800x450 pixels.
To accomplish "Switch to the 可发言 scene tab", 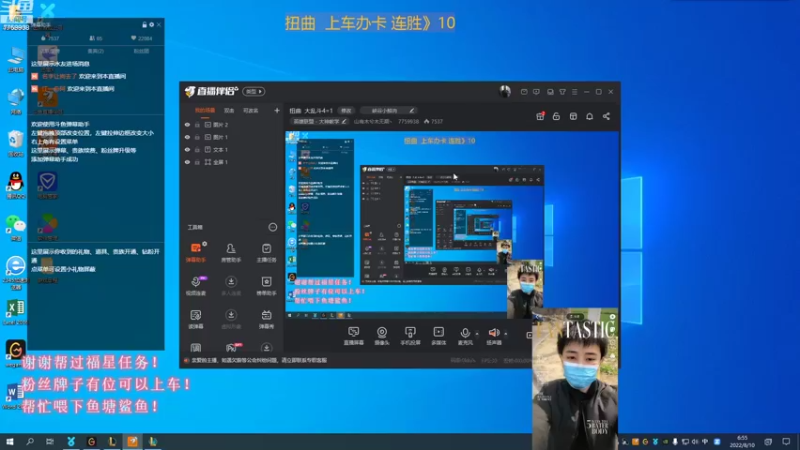I will (251, 110).
